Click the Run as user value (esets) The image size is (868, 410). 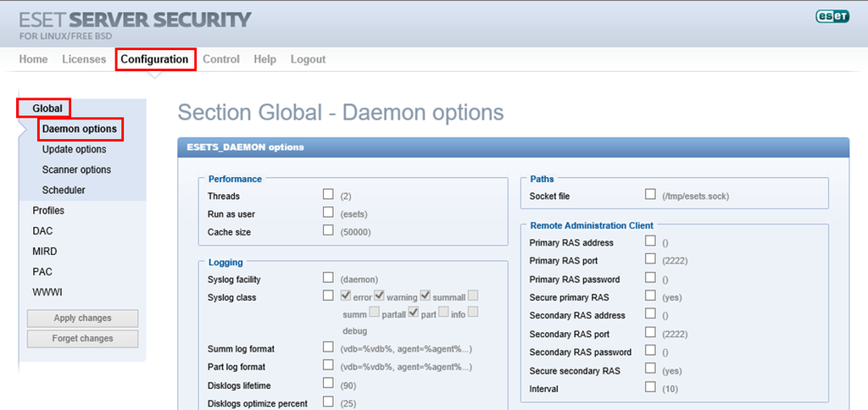354,214
